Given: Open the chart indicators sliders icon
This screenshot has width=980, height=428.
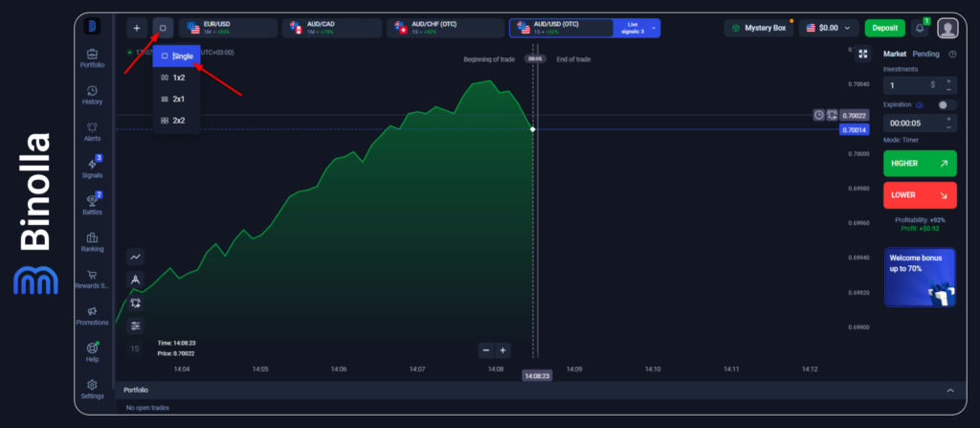Looking at the screenshot, I should (135, 326).
